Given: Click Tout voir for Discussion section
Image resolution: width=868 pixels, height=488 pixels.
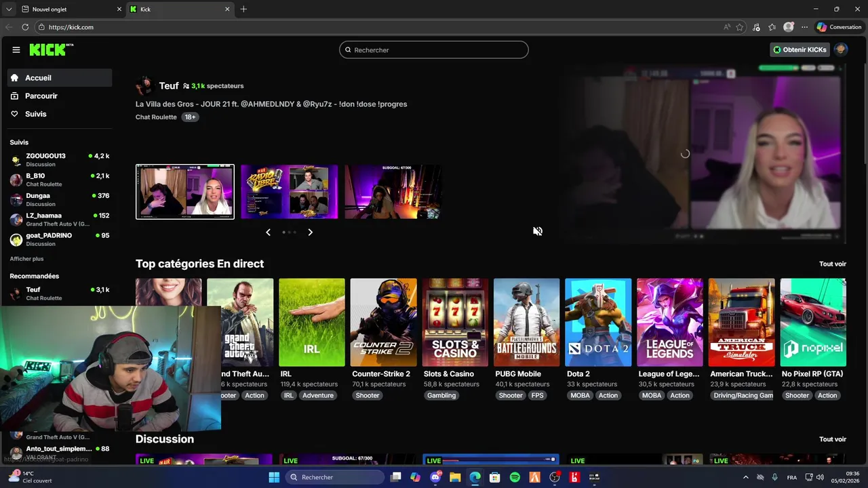Looking at the screenshot, I should point(833,439).
